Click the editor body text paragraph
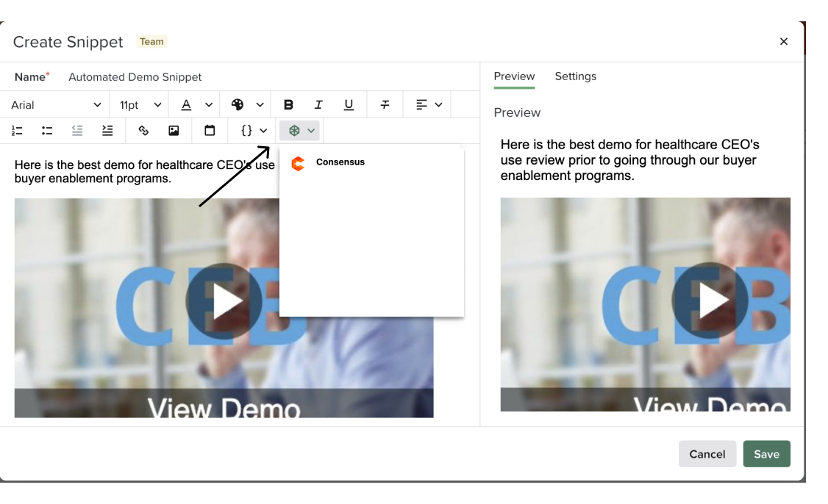This screenshot has height=504, width=828. [x=144, y=171]
